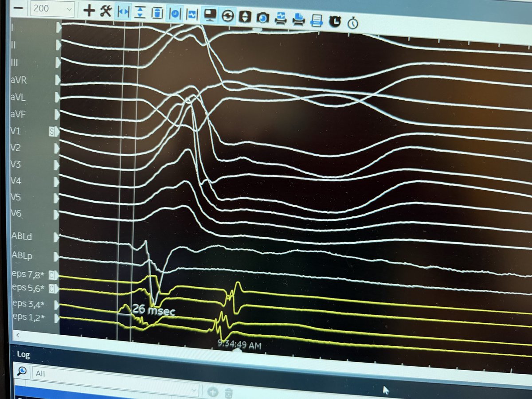Click the waveform signal display icon
The image size is (532, 399).
tap(192, 14)
